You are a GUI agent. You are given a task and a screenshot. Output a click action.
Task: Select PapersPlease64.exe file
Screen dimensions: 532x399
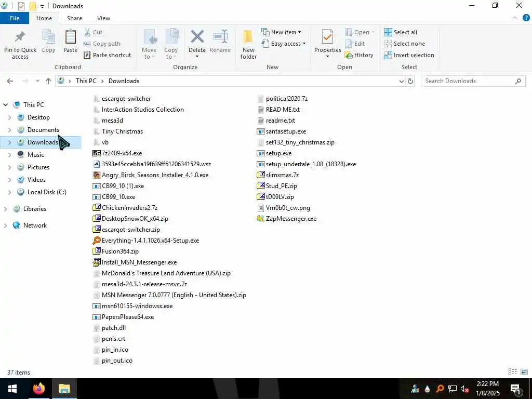[x=123, y=317]
